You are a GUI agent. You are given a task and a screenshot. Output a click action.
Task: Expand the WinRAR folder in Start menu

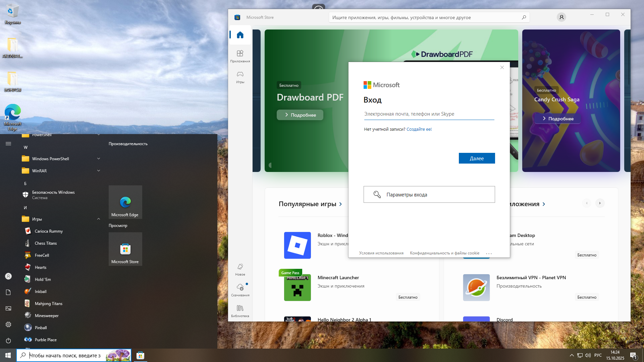(39, 171)
